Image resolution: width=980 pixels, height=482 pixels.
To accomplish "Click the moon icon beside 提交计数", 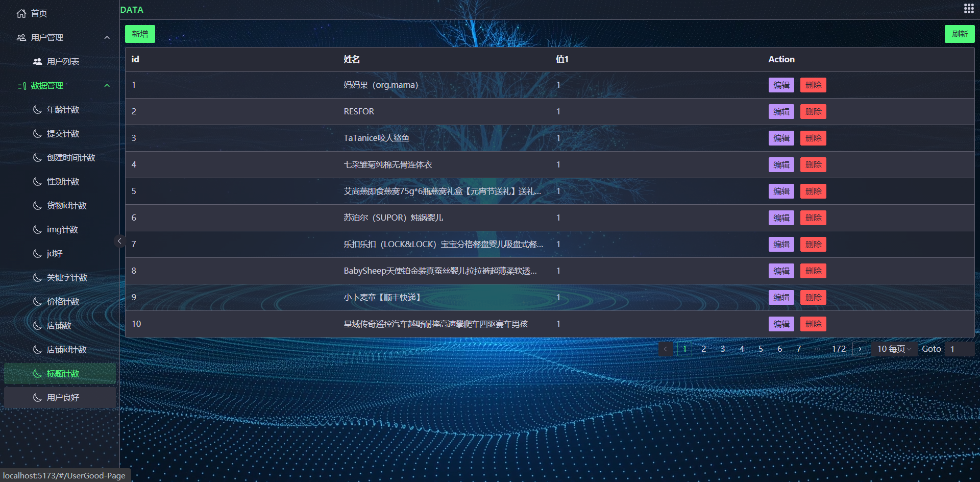I will pos(37,133).
